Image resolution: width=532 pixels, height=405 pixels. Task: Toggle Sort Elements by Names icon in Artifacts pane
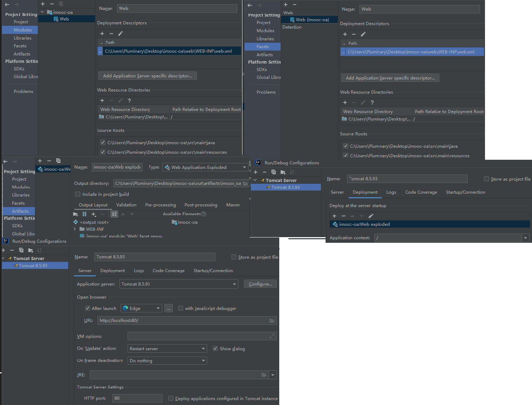point(114,214)
